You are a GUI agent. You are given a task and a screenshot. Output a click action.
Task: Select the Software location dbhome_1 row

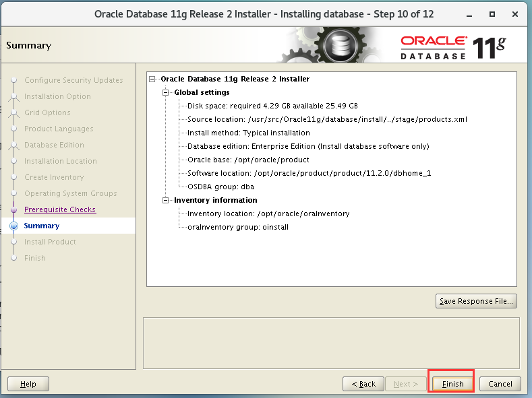[309, 174]
